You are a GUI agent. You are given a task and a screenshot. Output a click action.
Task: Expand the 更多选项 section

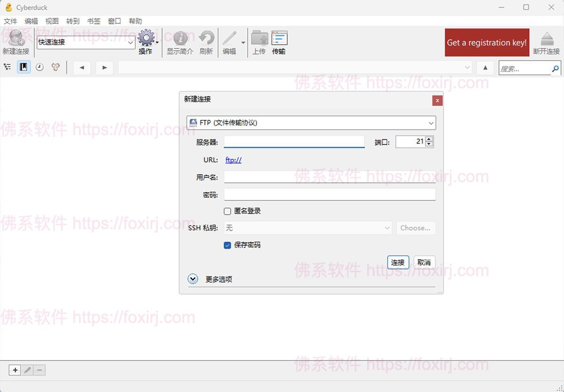pos(193,278)
